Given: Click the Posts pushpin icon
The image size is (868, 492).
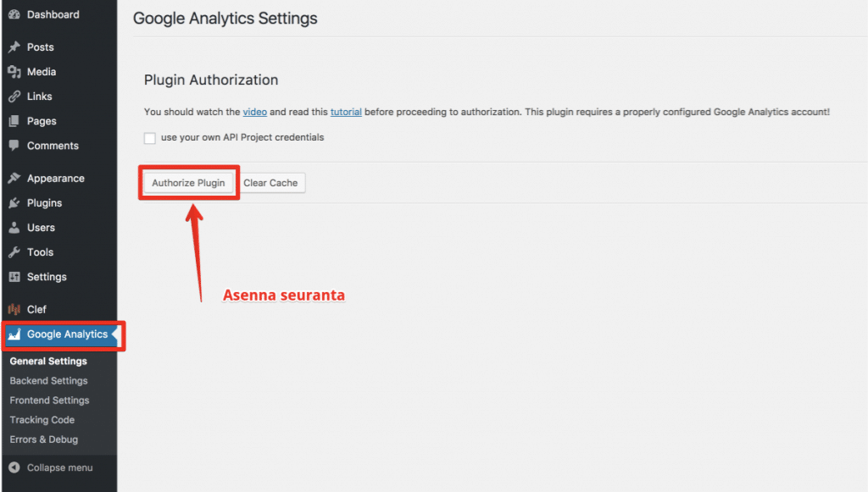Looking at the screenshot, I should [x=14, y=47].
